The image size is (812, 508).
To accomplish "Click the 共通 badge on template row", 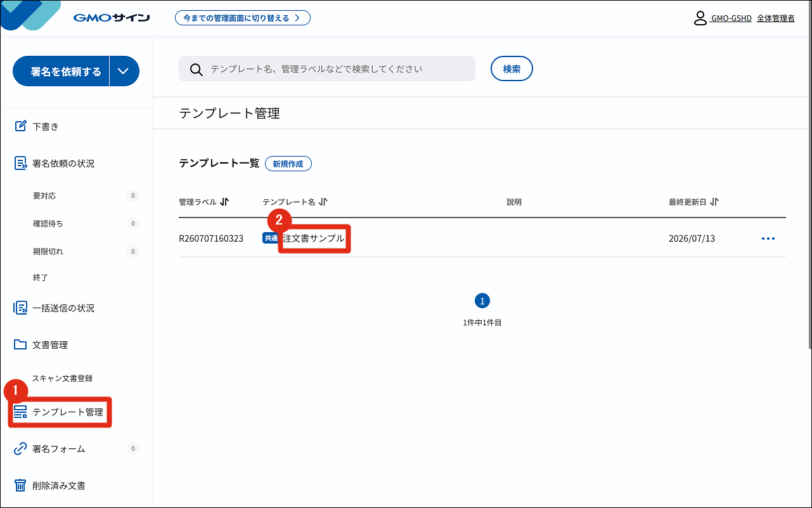I will click(271, 238).
